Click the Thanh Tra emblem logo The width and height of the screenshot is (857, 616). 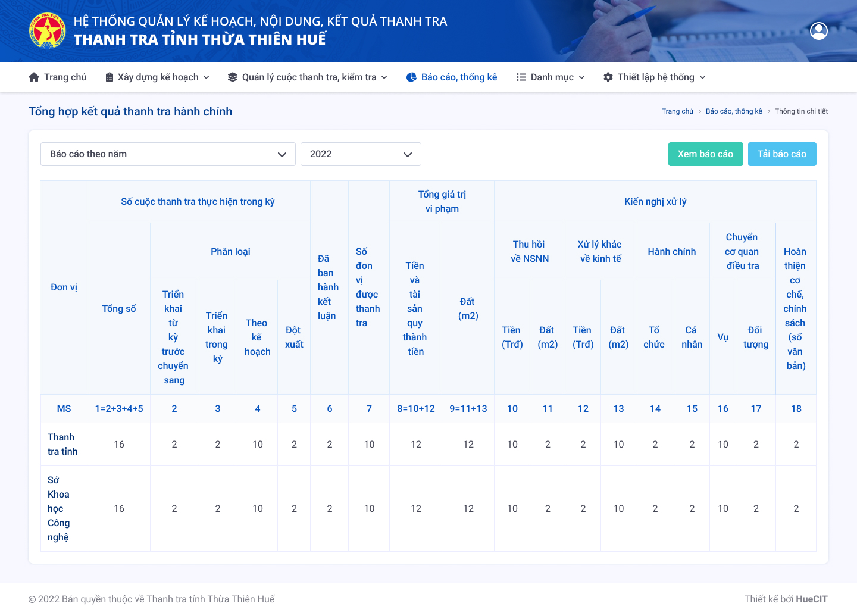[48, 31]
